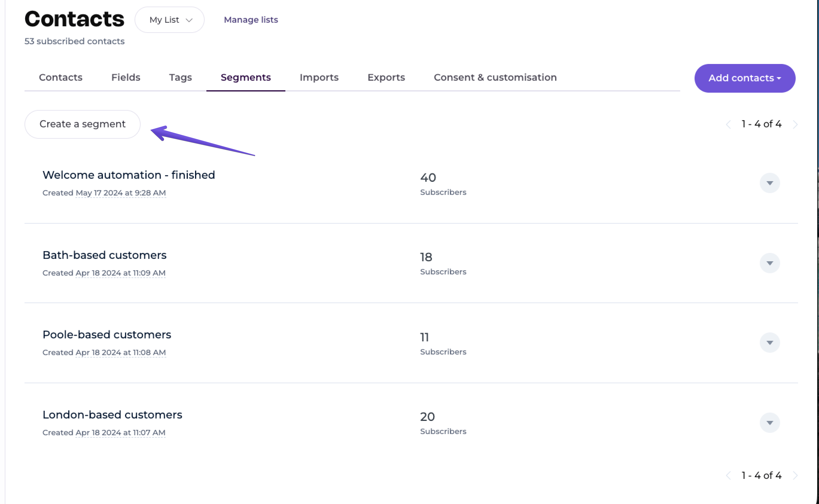Click top pagination next page arrow

tap(795, 124)
